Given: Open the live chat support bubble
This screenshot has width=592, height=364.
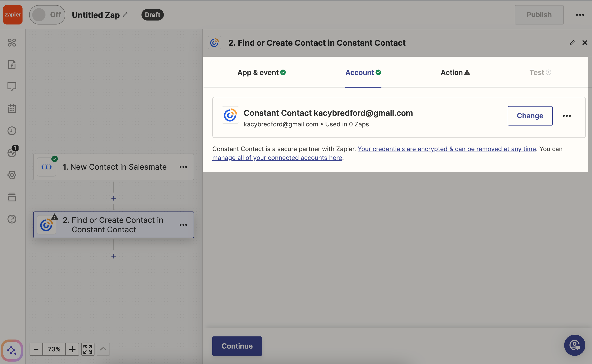Looking at the screenshot, I should (574, 345).
